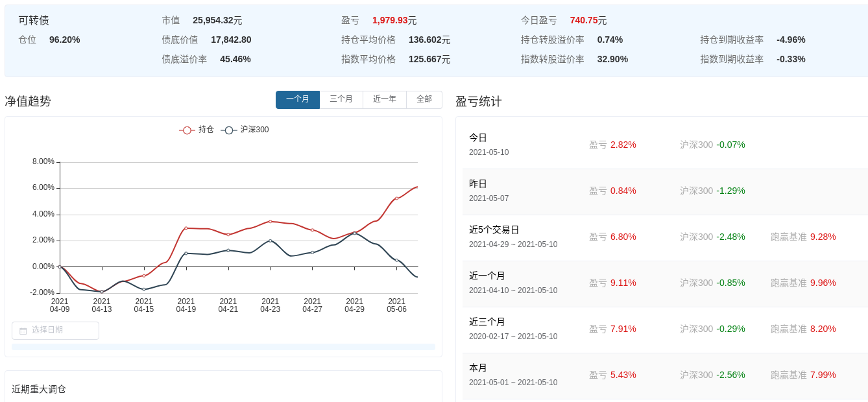The image size is (868, 402).
Task: Open the 选择日期 date picker field
Action: pos(55,331)
